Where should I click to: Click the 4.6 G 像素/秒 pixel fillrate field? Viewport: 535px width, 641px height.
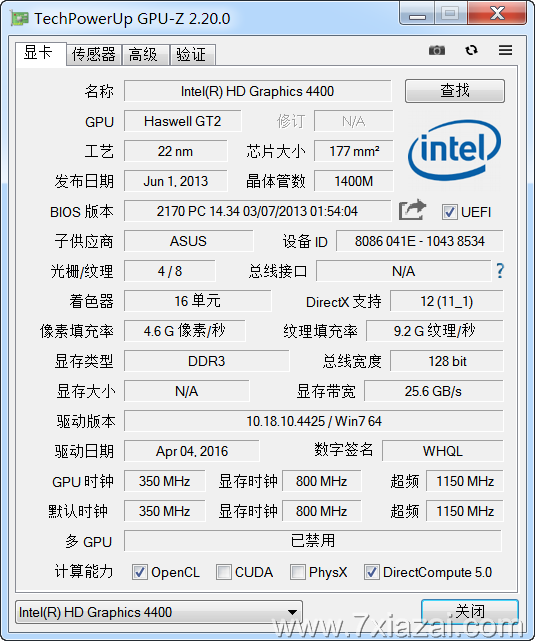(x=184, y=331)
